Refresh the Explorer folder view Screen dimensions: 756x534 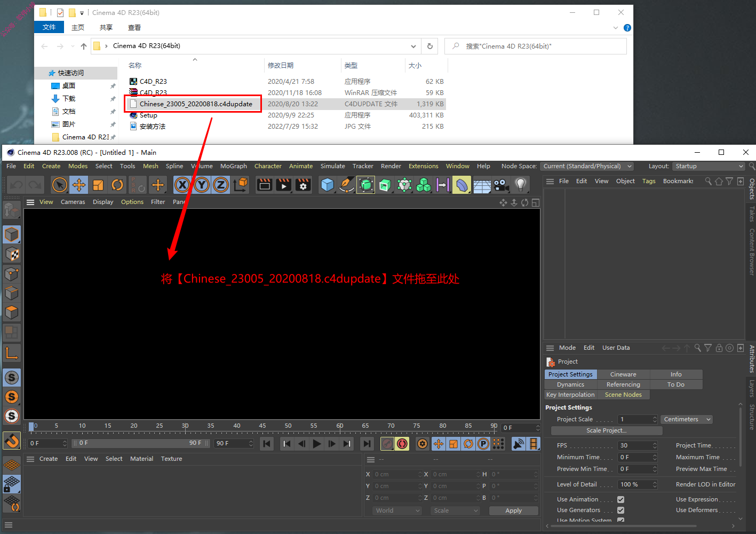[x=429, y=46]
